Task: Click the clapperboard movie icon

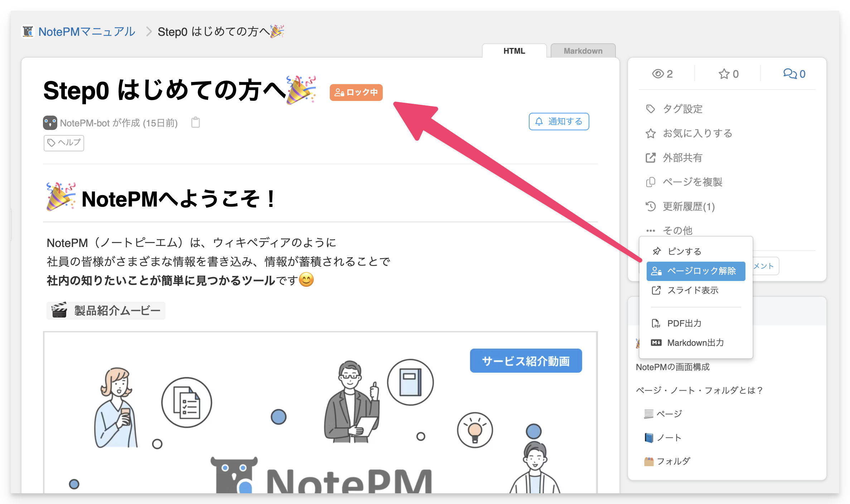Action: 59,310
